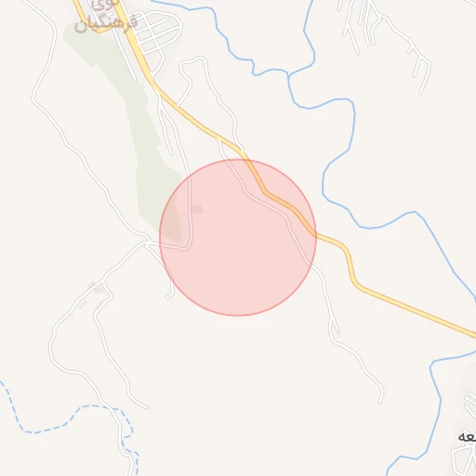Screen dimensions: 476x476
Task: Click the red circle's outline edge
Action: point(316,238)
